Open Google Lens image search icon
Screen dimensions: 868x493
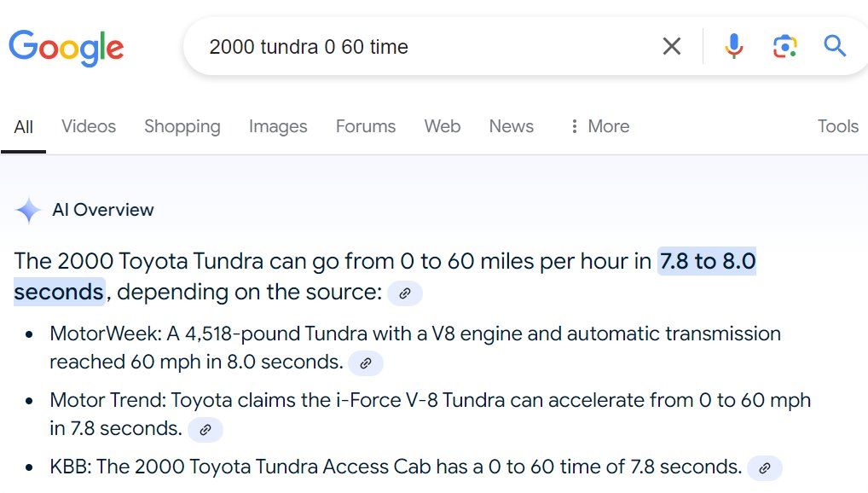(784, 46)
